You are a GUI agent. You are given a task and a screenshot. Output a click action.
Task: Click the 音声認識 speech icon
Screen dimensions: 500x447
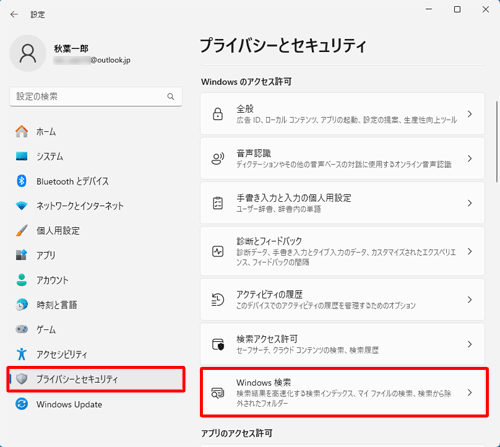218,158
